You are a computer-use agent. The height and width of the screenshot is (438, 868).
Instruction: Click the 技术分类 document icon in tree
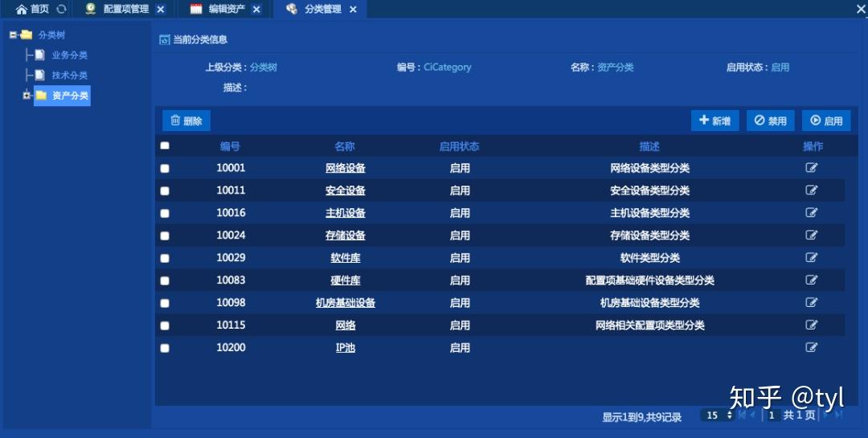point(40,75)
